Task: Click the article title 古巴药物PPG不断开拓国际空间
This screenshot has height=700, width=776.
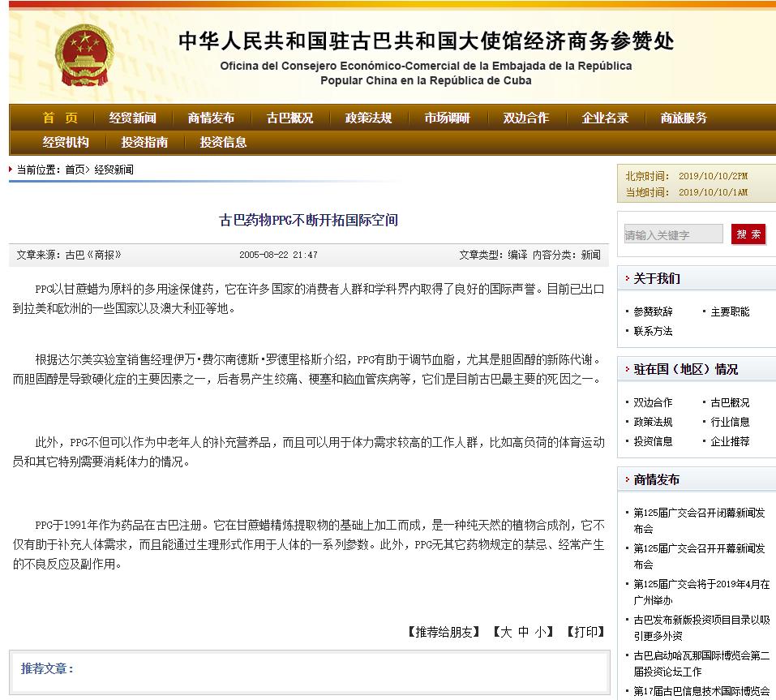Action: coord(308,219)
